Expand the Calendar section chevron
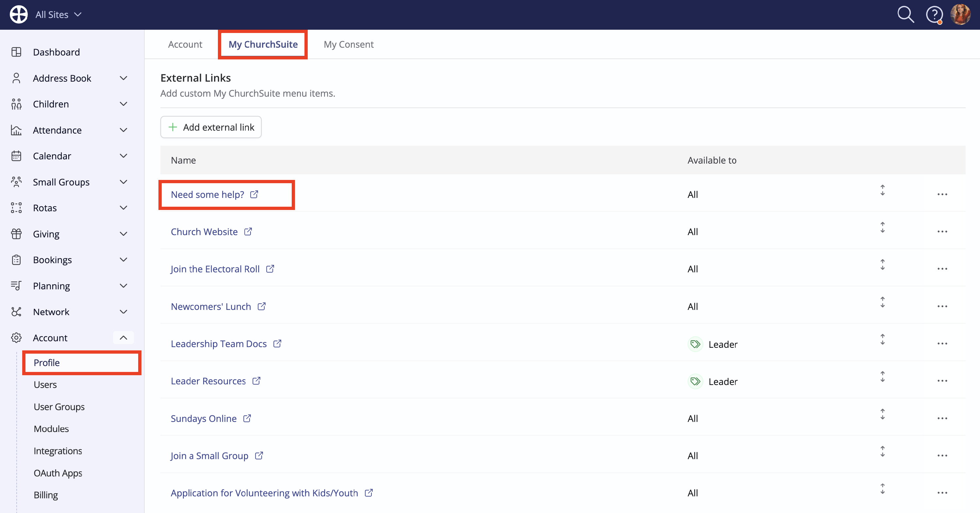 [x=123, y=156]
